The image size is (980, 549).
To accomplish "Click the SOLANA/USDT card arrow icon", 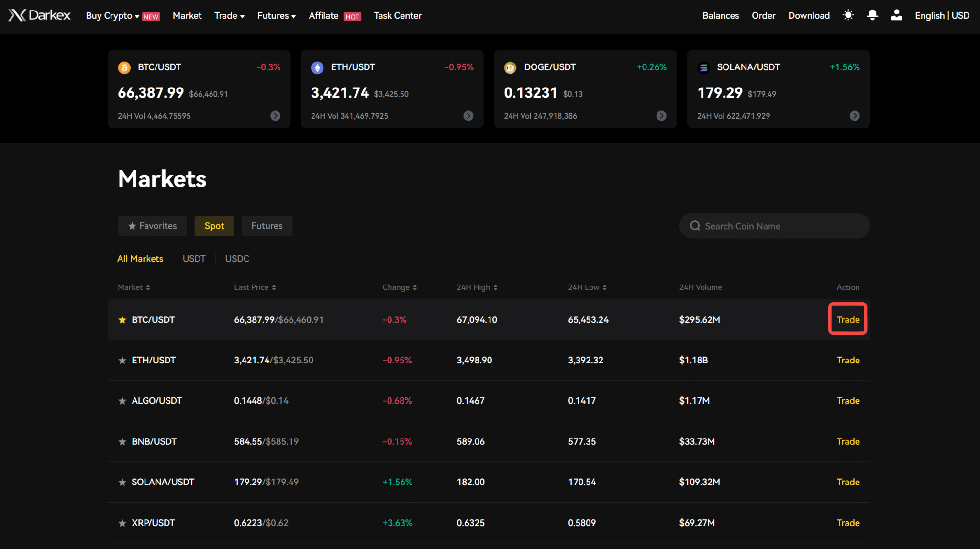I will (855, 116).
